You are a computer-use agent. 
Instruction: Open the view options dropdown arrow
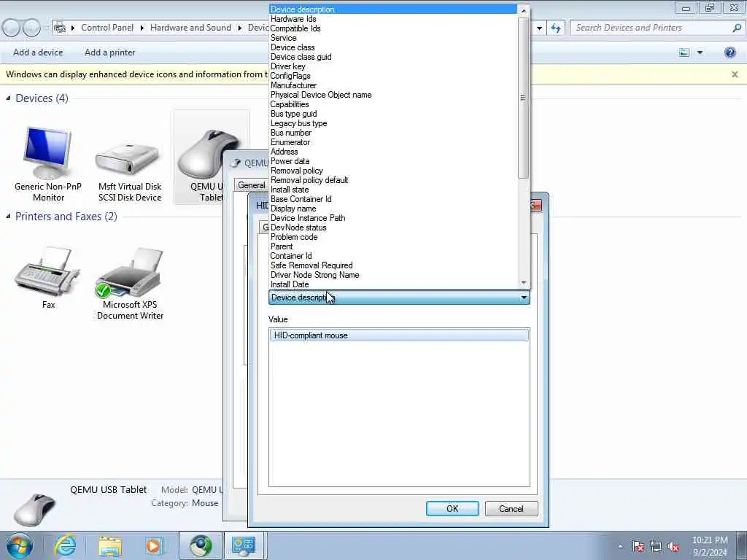click(700, 52)
